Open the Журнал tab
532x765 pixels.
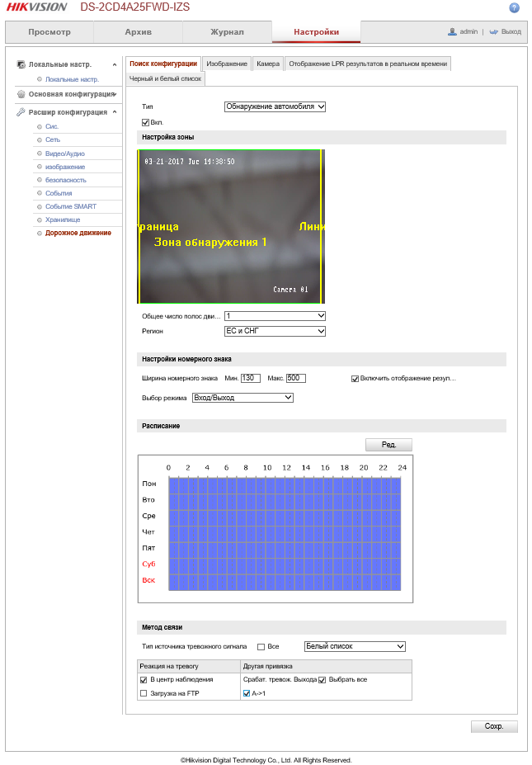pos(227,32)
